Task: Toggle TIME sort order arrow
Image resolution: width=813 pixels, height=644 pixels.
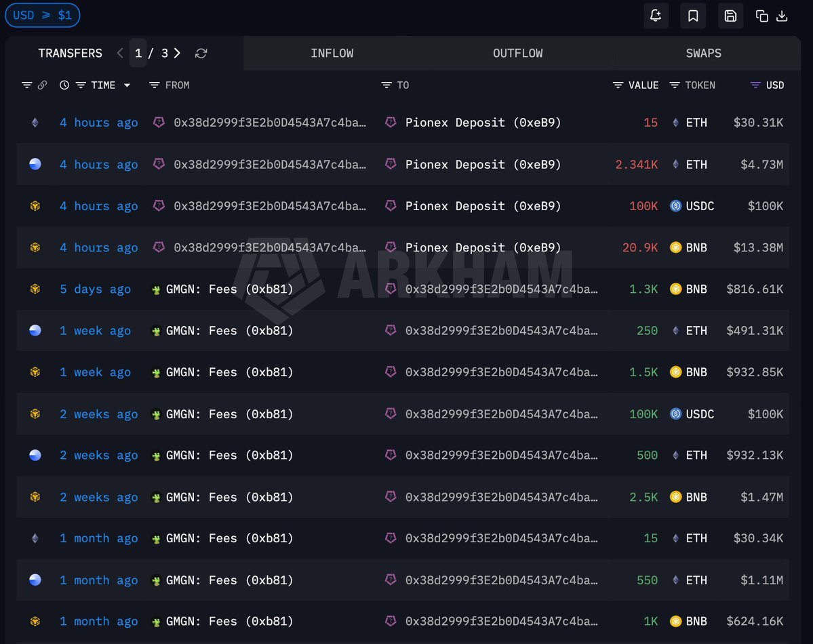Action: point(127,85)
